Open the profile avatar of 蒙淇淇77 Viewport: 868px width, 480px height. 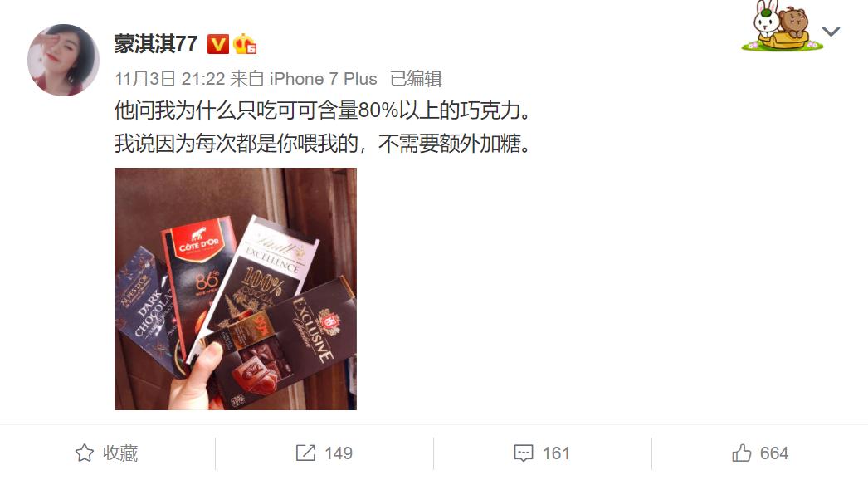pos(63,60)
